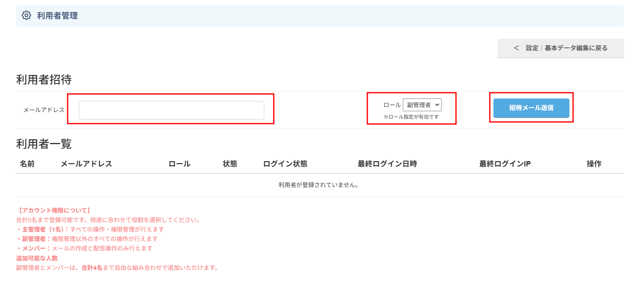Image resolution: width=644 pixels, height=302 pixels.
Task: Click the 追加可能な人数 heading text
Action: (37, 258)
